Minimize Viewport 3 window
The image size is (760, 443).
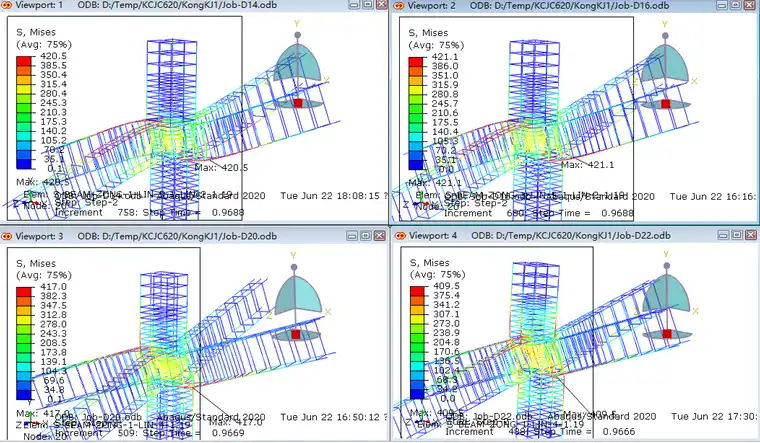point(352,236)
